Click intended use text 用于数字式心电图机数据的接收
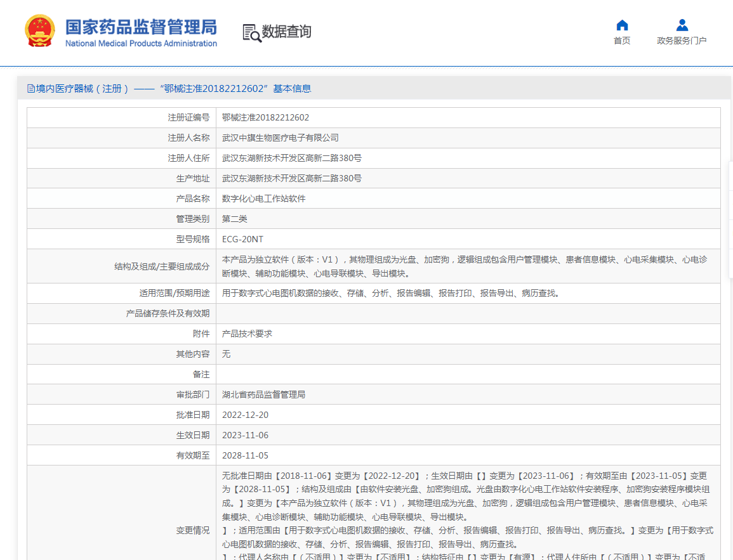The image size is (733, 560). pyautogui.click(x=390, y=293)
